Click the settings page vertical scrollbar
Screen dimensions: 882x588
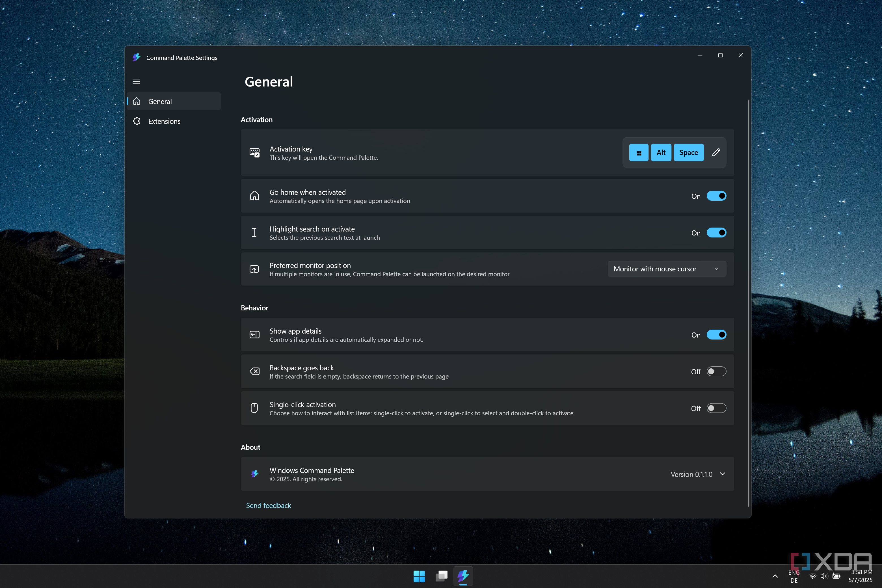tap(749, 303)
